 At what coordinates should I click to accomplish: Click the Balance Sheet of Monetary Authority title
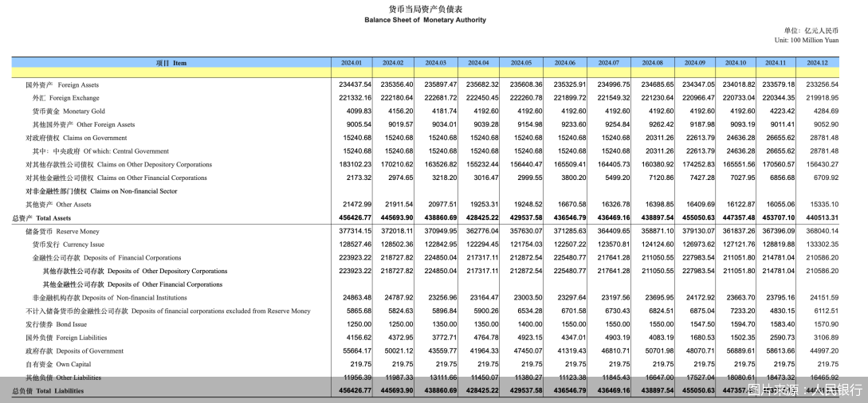(x=425, y=20)
